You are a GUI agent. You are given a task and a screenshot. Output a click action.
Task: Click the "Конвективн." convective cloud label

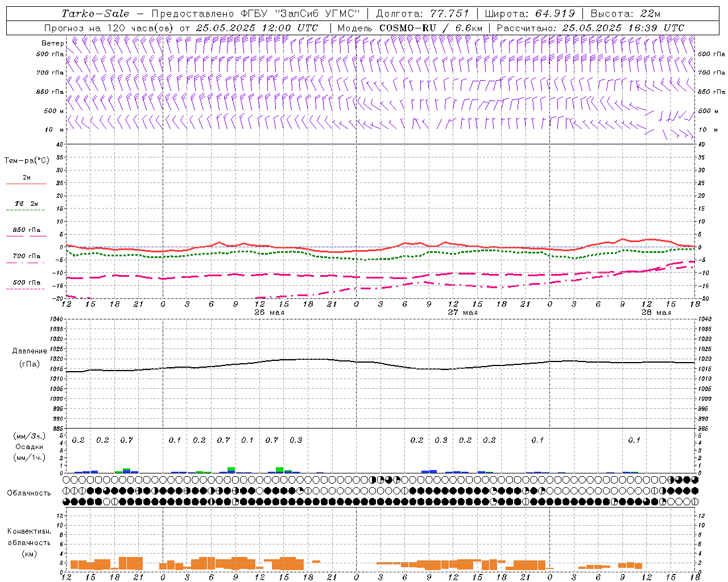(29, 531)
